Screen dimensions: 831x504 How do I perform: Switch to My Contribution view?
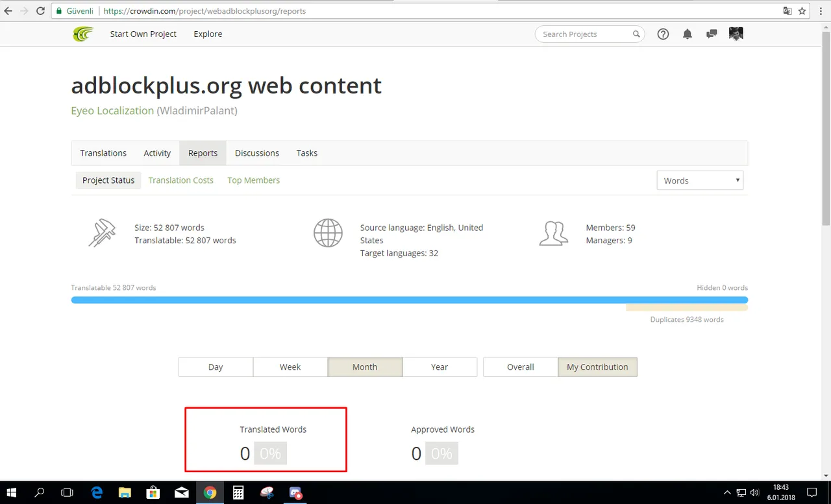coord(597,366)
